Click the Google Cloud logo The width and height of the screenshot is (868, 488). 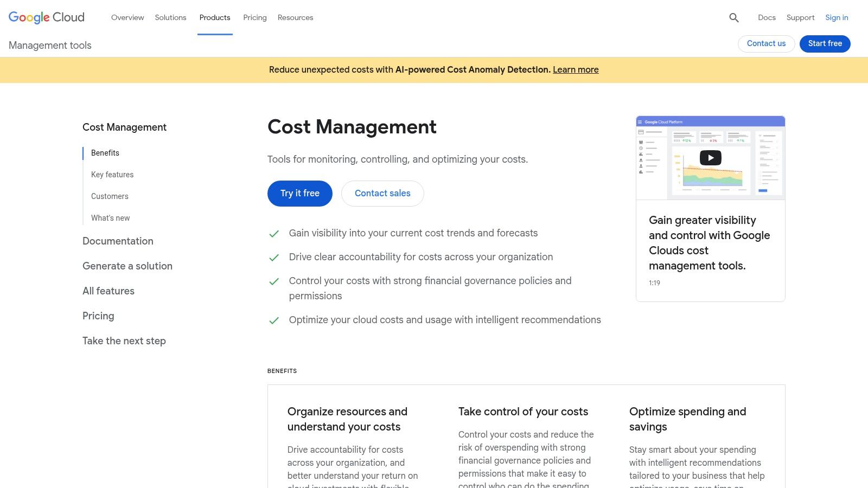pyautogui.click(x=46, y=17)
